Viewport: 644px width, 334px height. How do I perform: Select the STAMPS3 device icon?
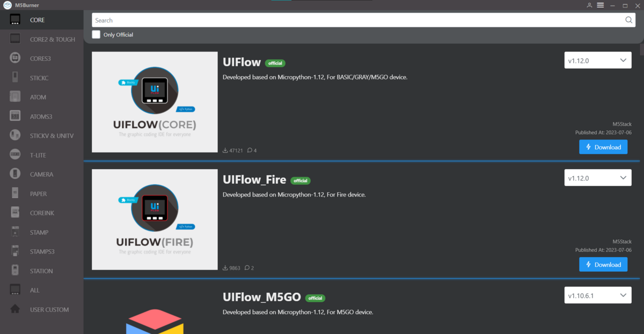(15, 251)
